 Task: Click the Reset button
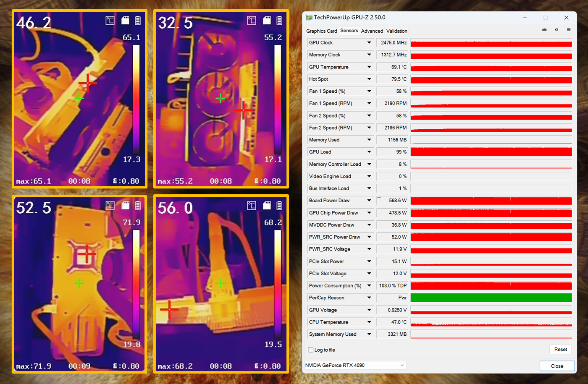coord(560,349)
